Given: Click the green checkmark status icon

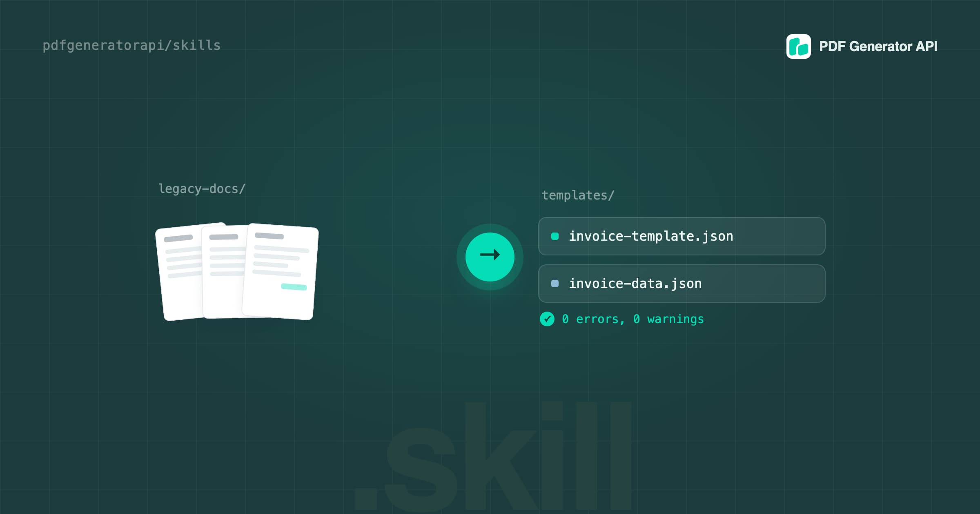Looking at the screenshot, I should pyautogui.click(x=547, y=319).
